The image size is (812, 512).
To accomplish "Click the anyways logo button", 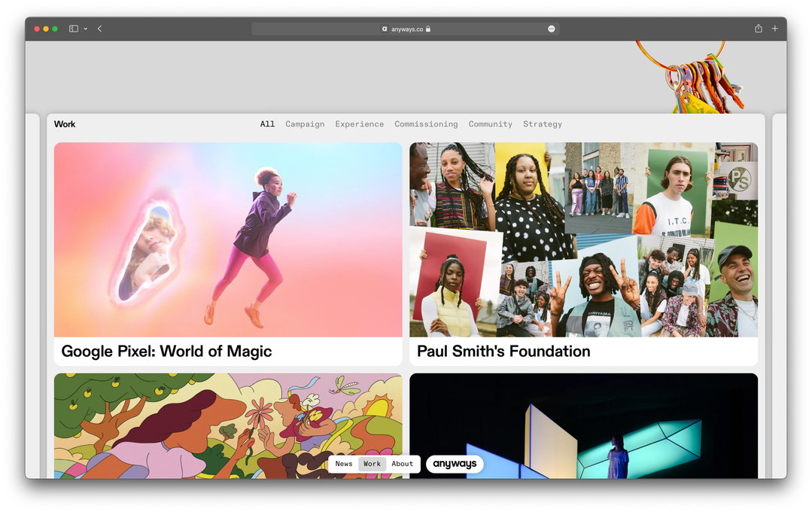I will coord(455,464).
